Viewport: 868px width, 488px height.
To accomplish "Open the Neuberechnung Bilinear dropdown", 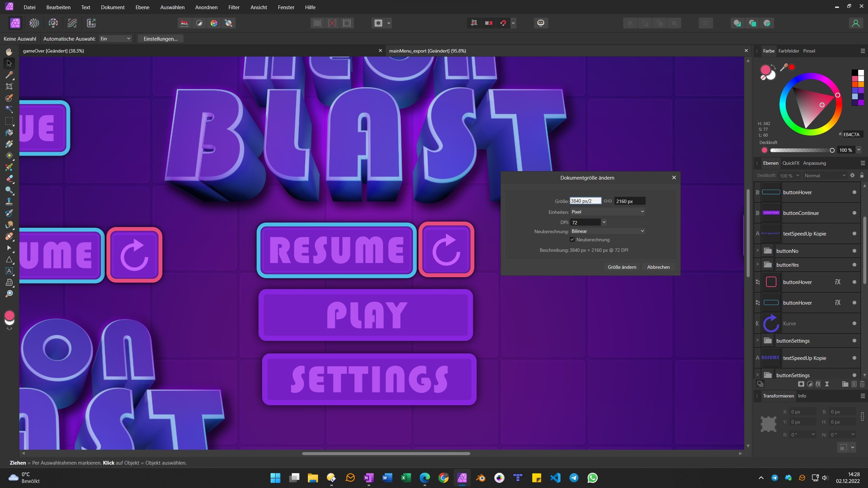I will (x=607, y=231).
